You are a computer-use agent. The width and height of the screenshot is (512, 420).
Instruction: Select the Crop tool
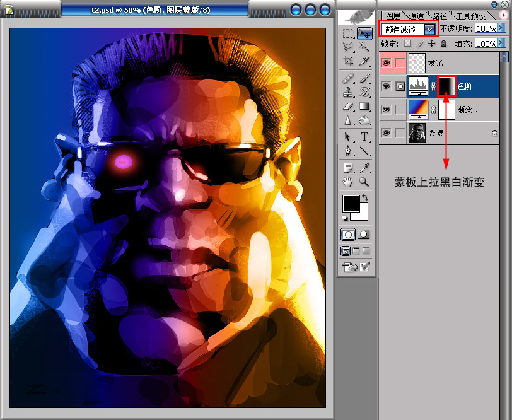tap(348, 61)
